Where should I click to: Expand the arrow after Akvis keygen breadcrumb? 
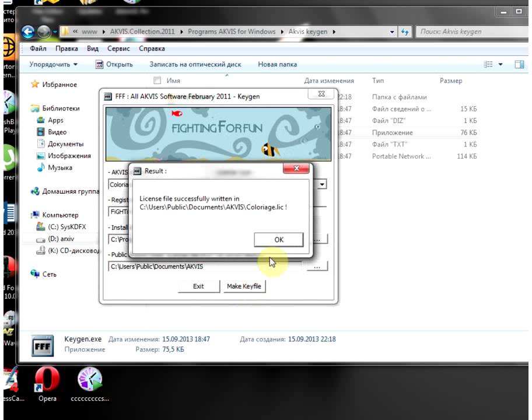pos(334,32)
